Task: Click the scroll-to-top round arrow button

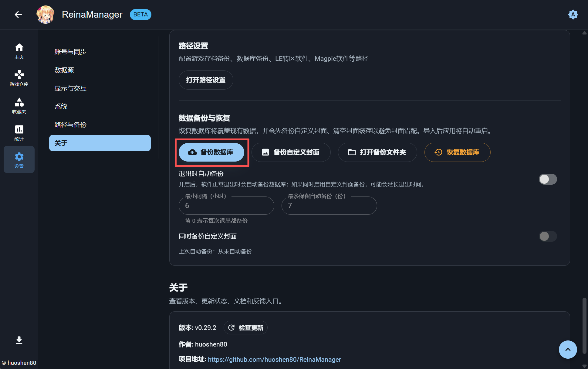Action: point(568,350)
